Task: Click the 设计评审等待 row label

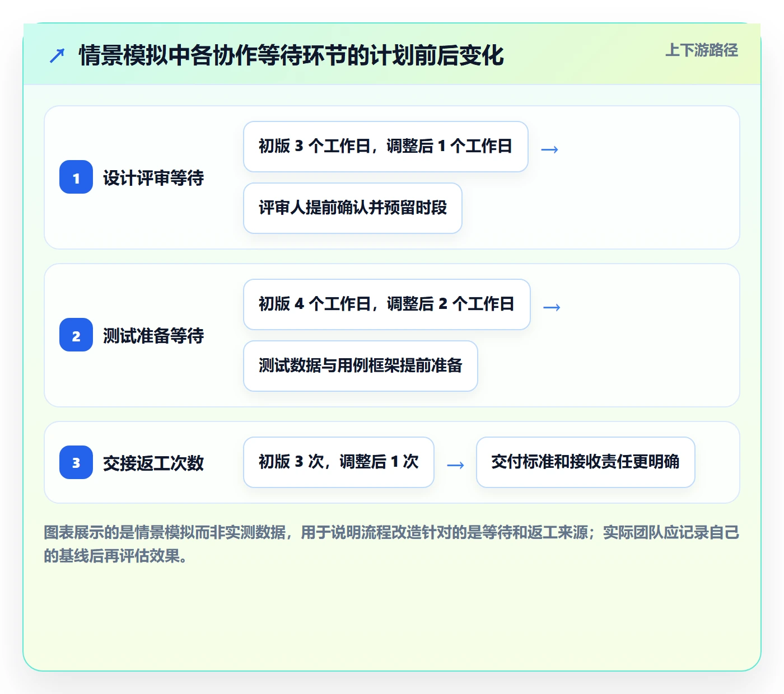Action: click(x=153, y=178)
